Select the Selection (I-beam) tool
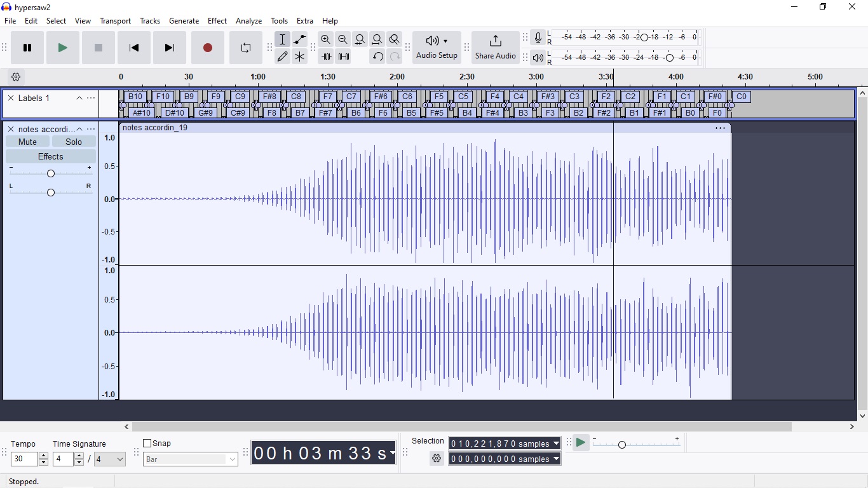Viewport: 868px width, 488px height. click(x=283, y=39)
